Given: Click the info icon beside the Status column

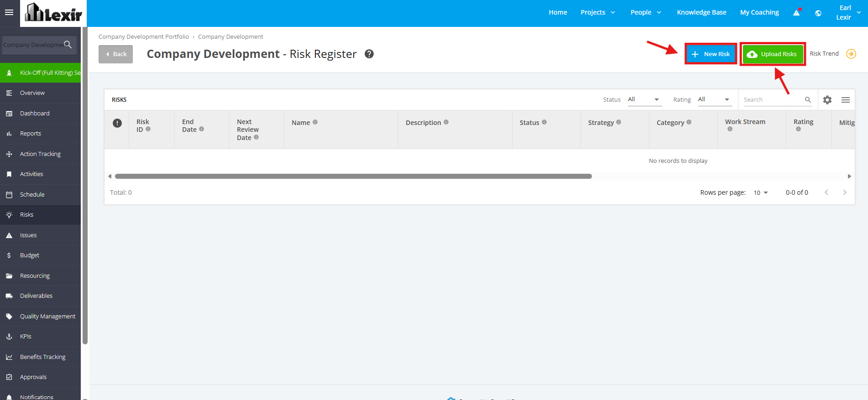Looking at the screenshot, I should coord(544,122).
